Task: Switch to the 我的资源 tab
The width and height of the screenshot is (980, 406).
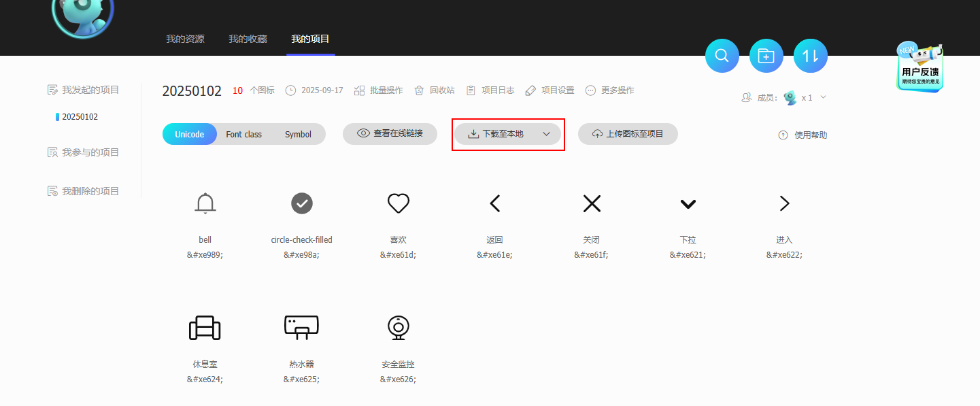Action: tap(185, 39)
